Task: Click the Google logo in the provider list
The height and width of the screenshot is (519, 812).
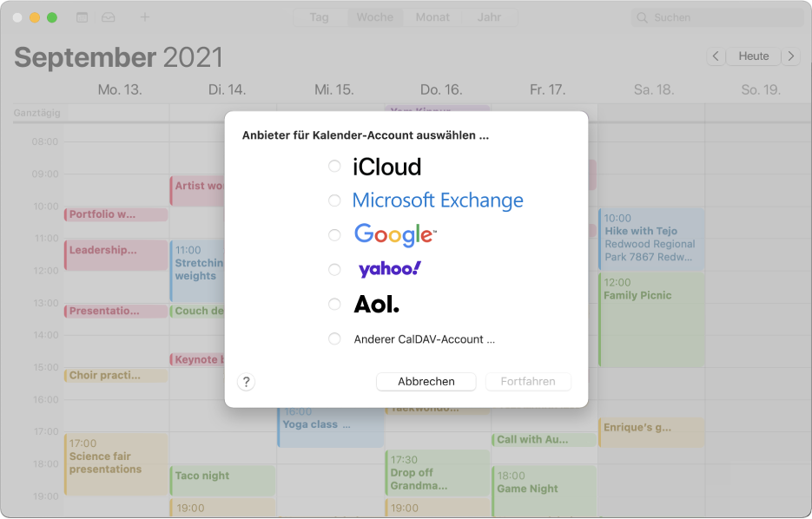Action: pyautogui.click(x=393, y=234)
